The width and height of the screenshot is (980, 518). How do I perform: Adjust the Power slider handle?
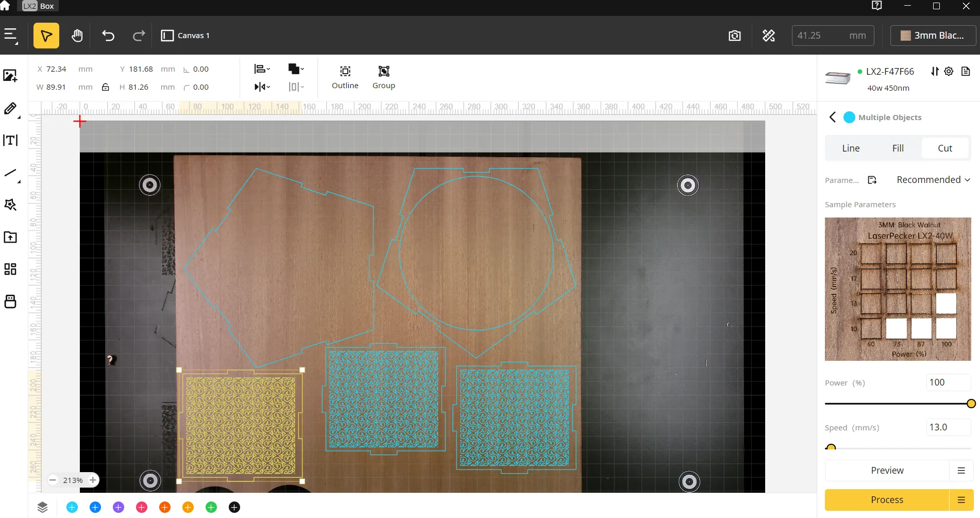(971, 404)
